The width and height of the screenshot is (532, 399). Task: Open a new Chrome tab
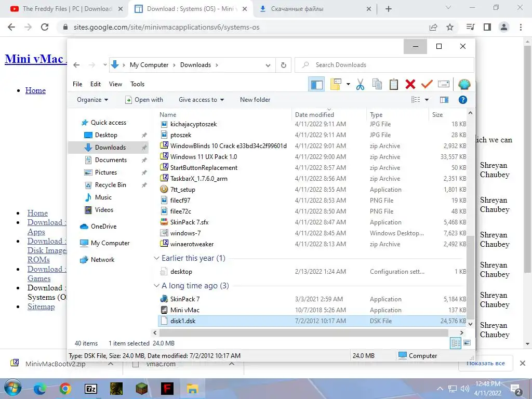(389, 9)
